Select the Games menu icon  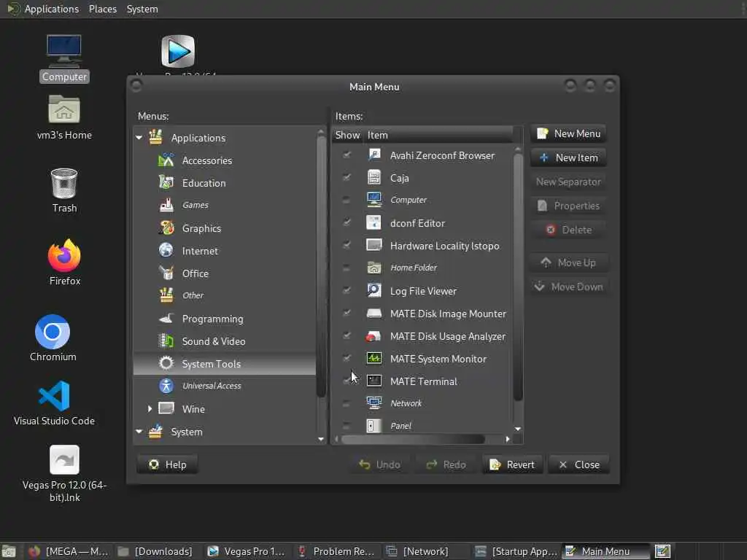pos(166,205)
